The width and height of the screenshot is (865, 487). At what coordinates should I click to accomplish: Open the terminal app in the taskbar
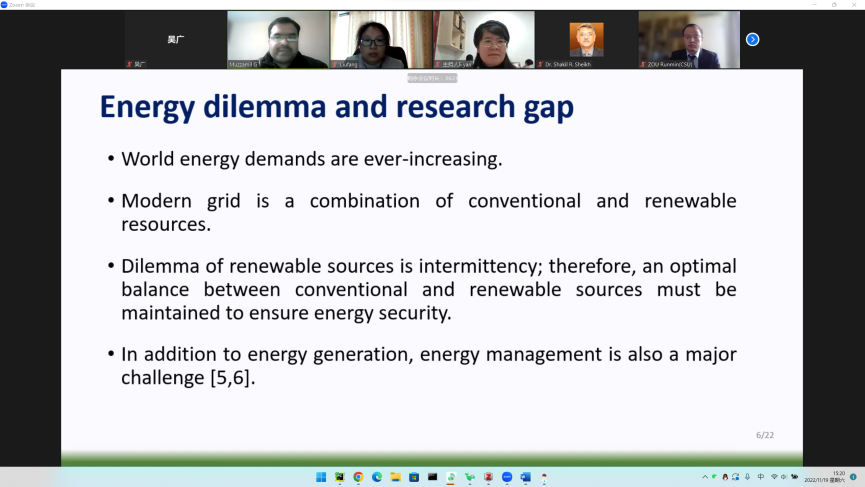tap(433, 477)
